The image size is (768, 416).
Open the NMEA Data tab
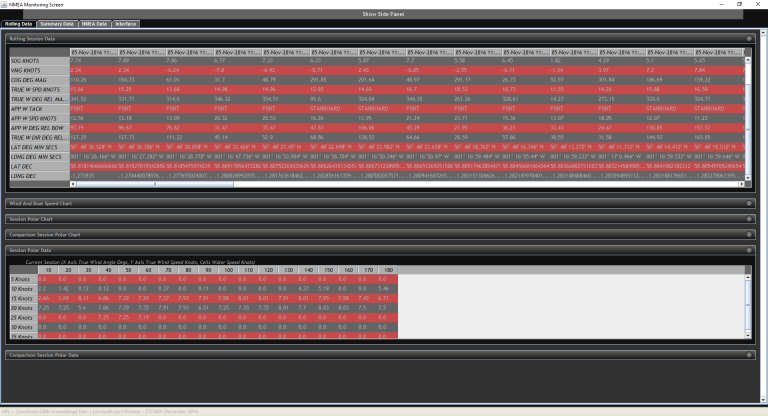pyautogui.click(x=94, y=24)
